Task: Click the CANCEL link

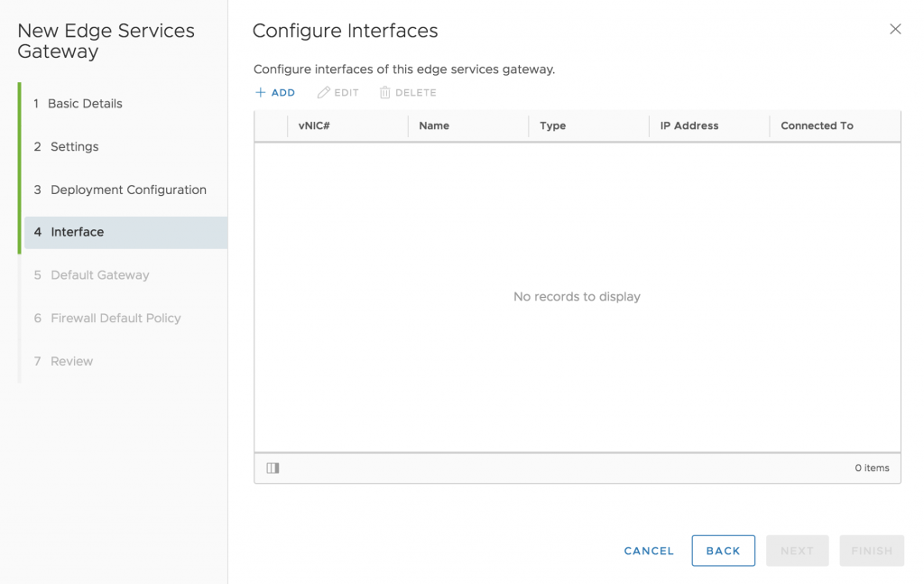Action: 649,551
